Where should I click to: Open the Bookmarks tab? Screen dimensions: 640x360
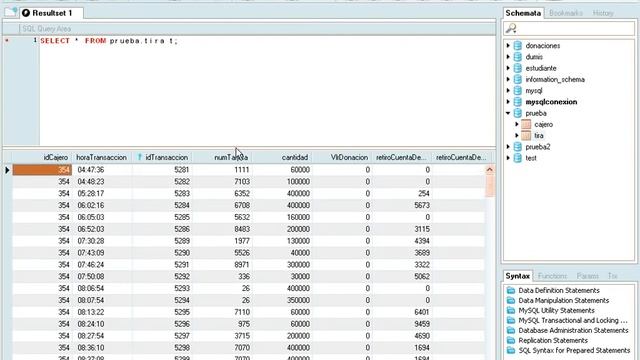[x=566, y=13]
